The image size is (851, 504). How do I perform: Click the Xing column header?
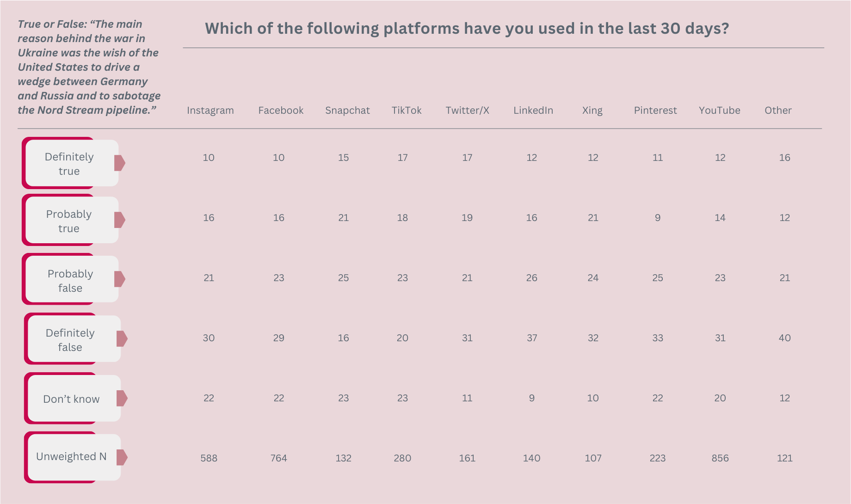point(592,111)
